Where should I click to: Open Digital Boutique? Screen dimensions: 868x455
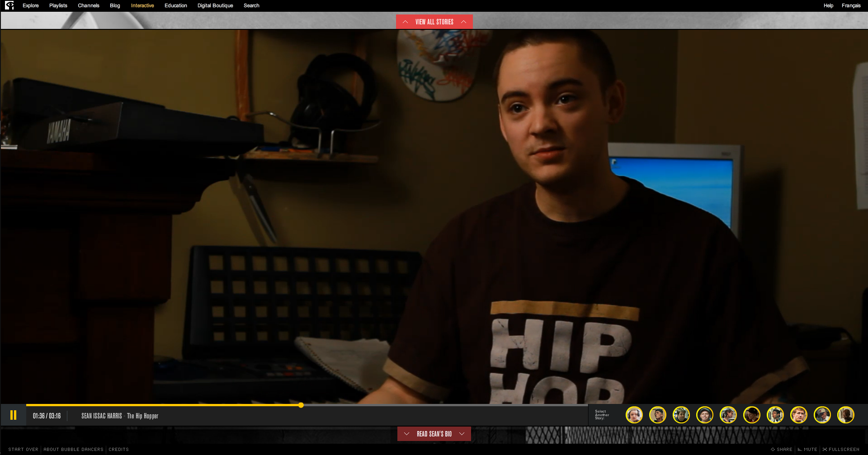215,5
